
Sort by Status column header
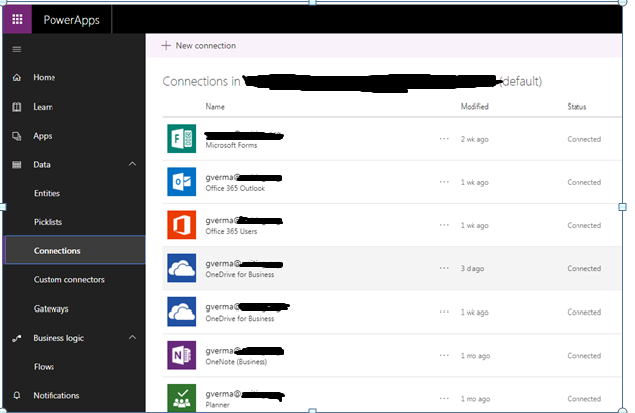coord(577,106)
